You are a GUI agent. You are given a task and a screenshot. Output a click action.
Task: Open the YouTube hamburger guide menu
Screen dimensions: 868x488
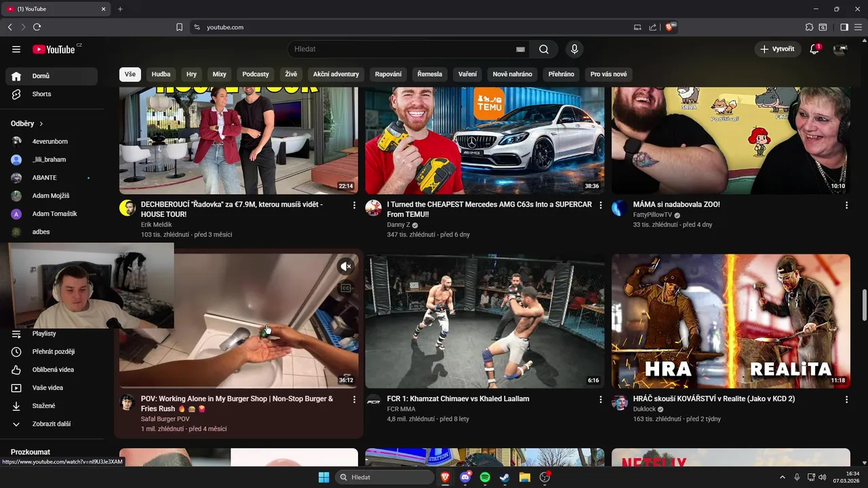(x=16, y=49)
